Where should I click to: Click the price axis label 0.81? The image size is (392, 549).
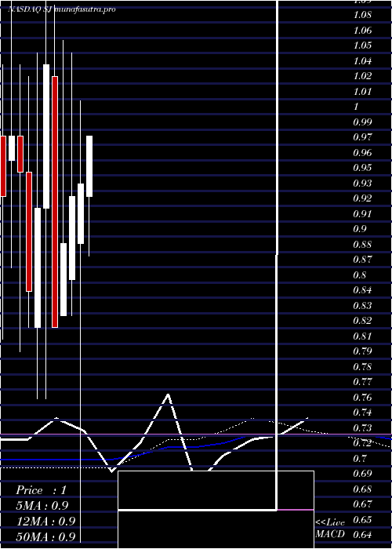coord(362,336)
